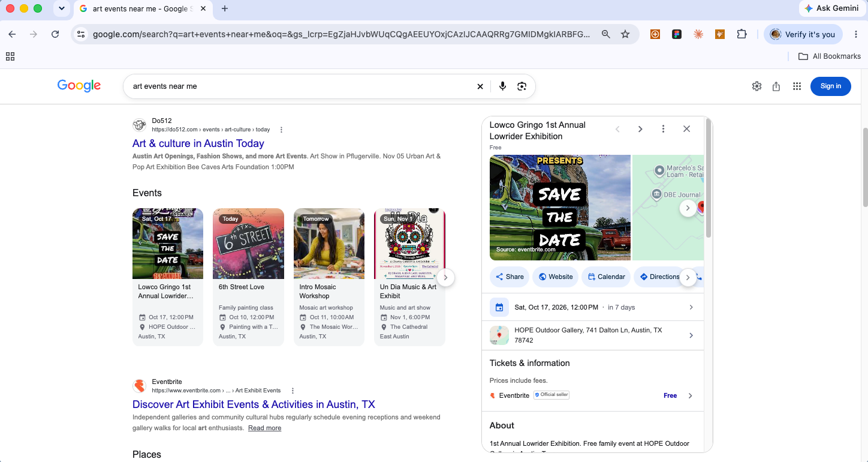Click the Sign in button
The image size is (868, 462).
pyautogui.click(x=830, y=86)
